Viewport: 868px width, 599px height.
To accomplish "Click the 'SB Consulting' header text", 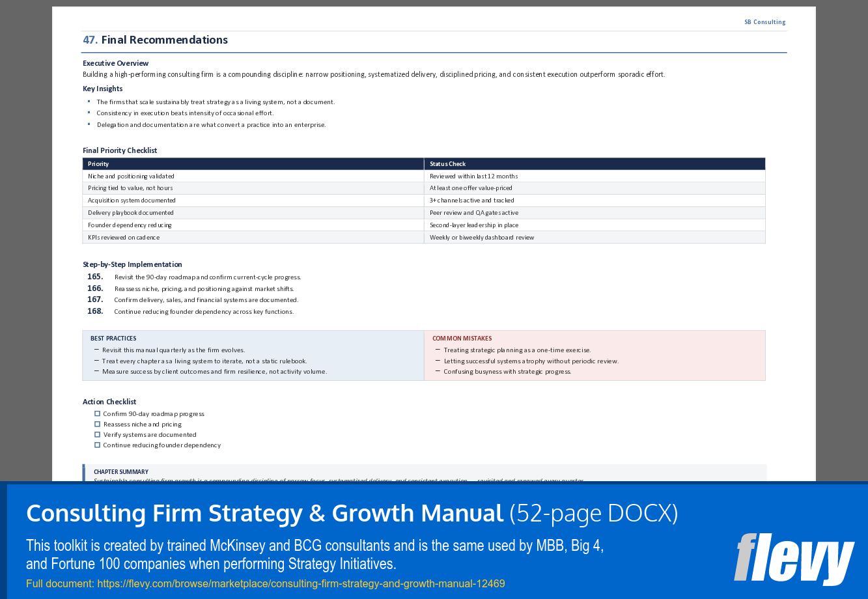I will tap(765, 22).
